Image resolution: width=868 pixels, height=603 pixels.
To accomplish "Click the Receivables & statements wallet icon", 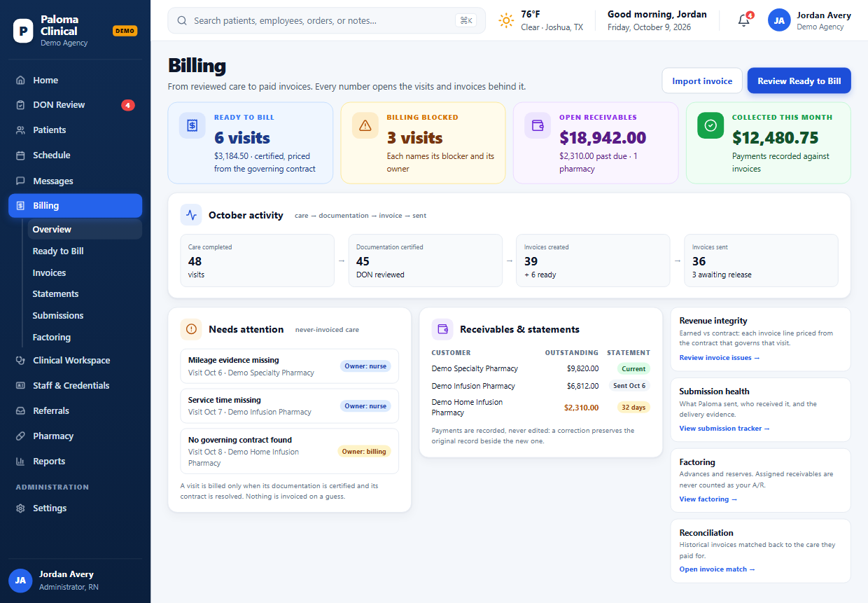I will tap(442, 329).
